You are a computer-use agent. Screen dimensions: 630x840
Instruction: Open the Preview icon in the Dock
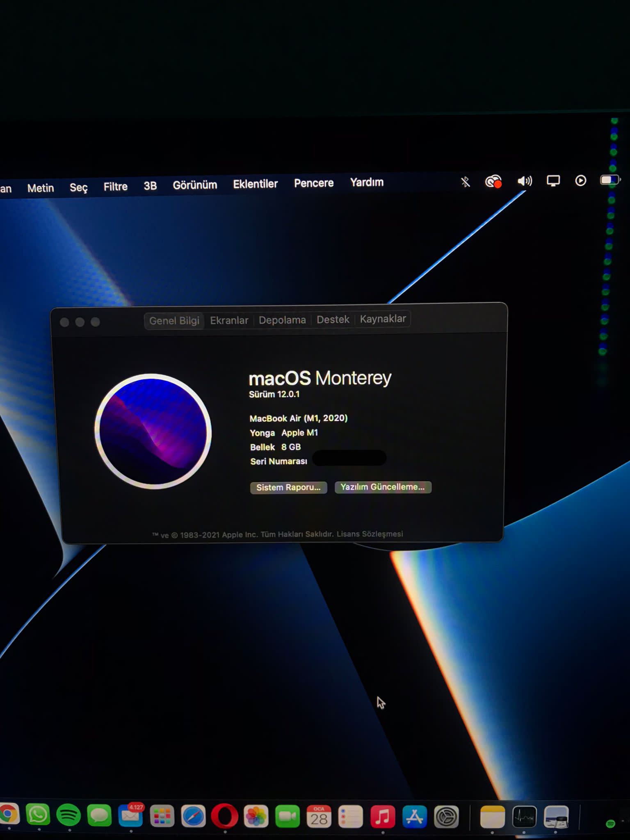click(556, 817)
